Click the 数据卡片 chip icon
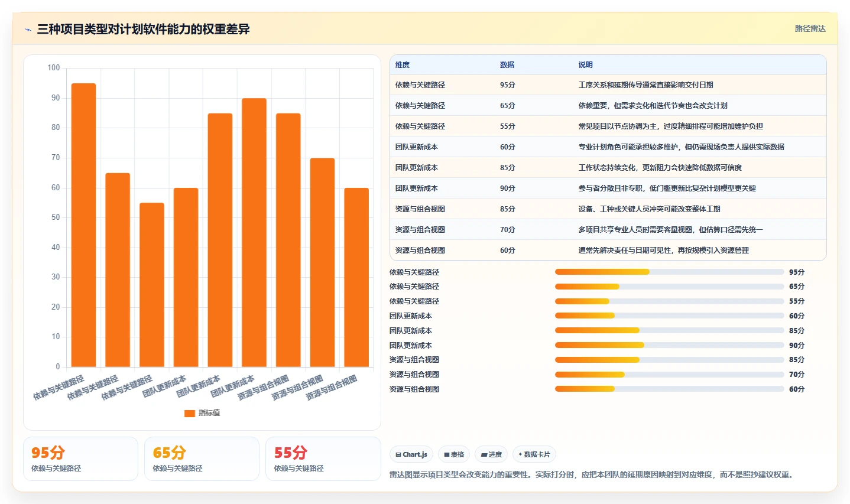Image resolution: width=850 pixels, height=504 pixels. 520,455
